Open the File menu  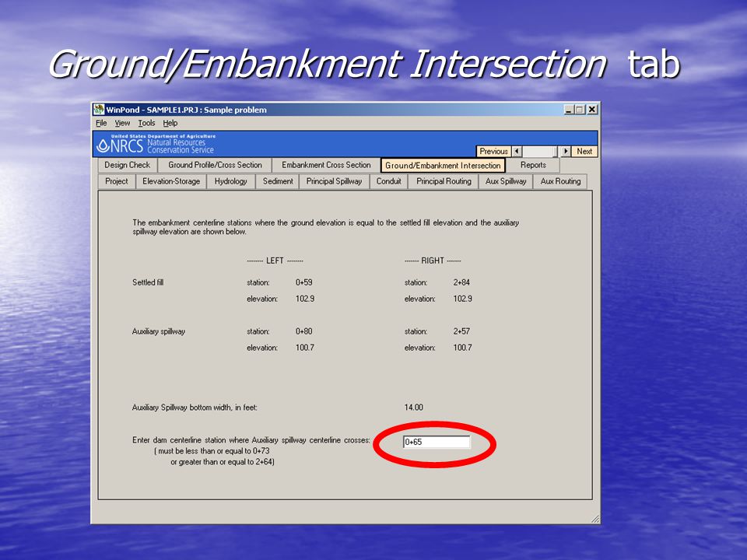[101, 124]
